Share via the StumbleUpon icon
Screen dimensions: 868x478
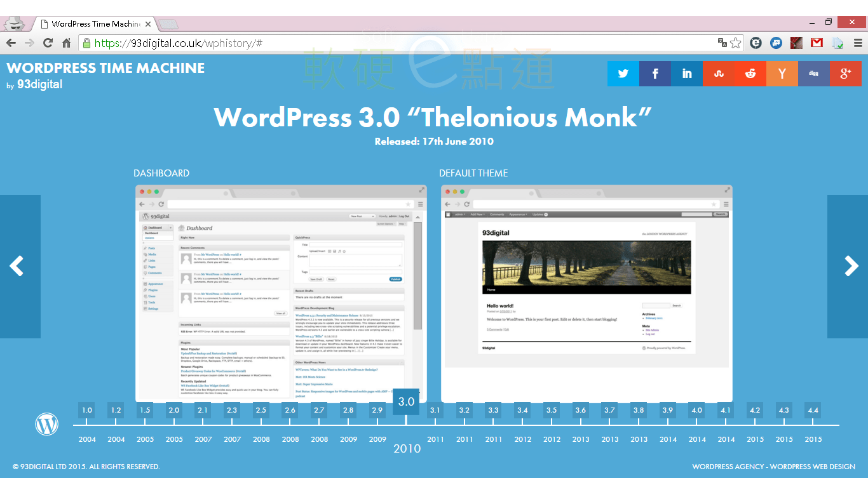719,74
